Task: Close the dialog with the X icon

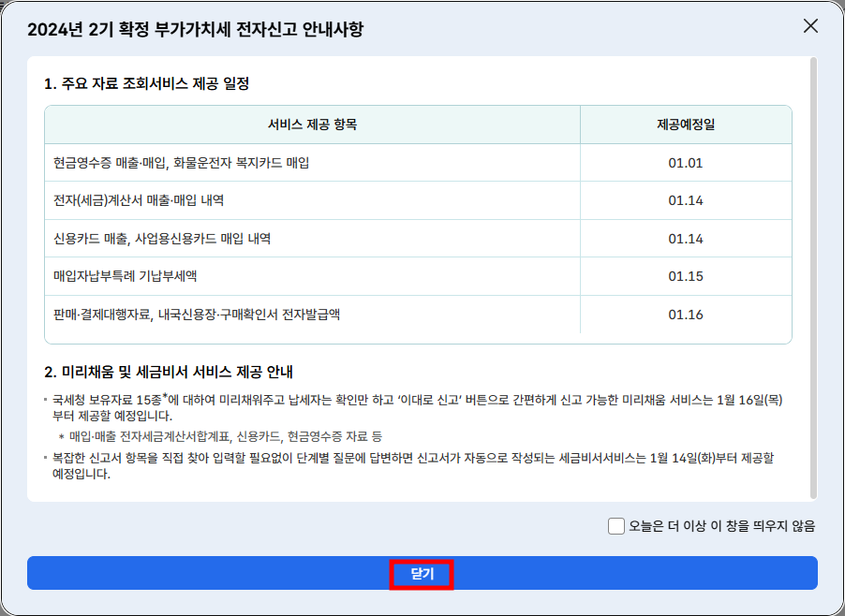Action: tap(810, 26)
